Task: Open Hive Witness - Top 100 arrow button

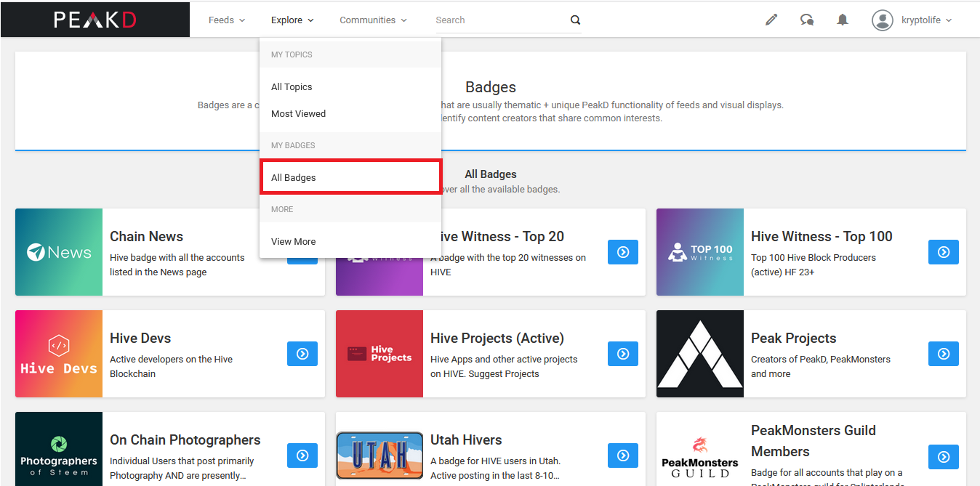Action: pyautogui.click(x=943, y=252)
